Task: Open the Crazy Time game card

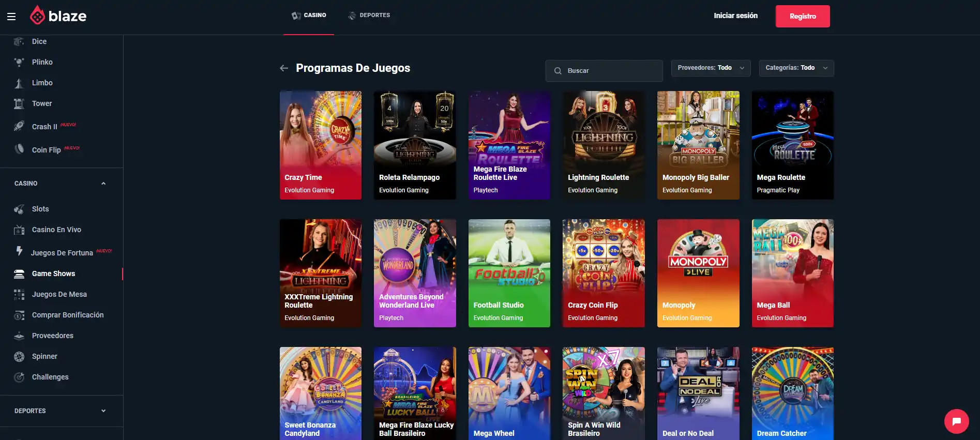Action: click(x=321, y=145)
